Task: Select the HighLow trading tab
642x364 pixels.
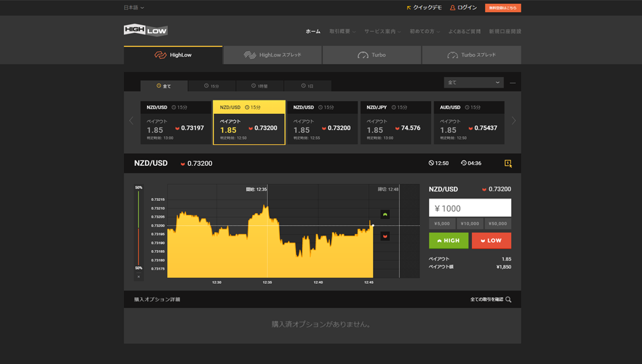Action: (x=173, y=55)
